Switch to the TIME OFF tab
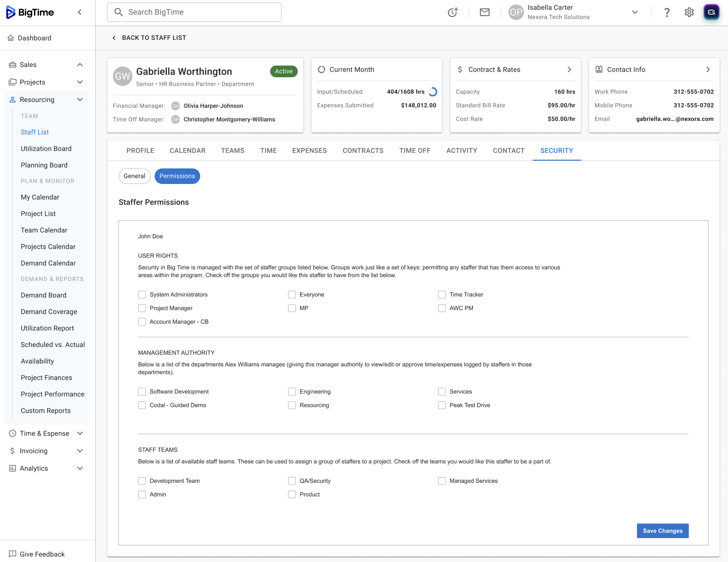The image size is (728, 562). pyautogui.click(x=415, y=150)
